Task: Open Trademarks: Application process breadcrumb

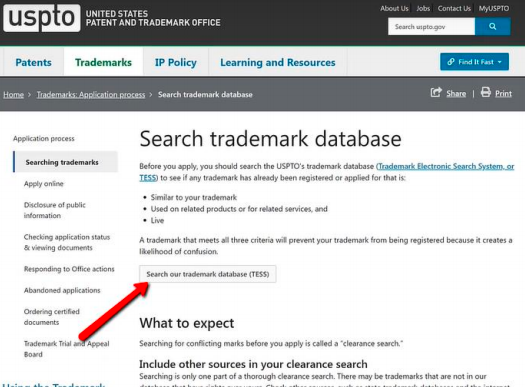Action: (x=91, y=95)
